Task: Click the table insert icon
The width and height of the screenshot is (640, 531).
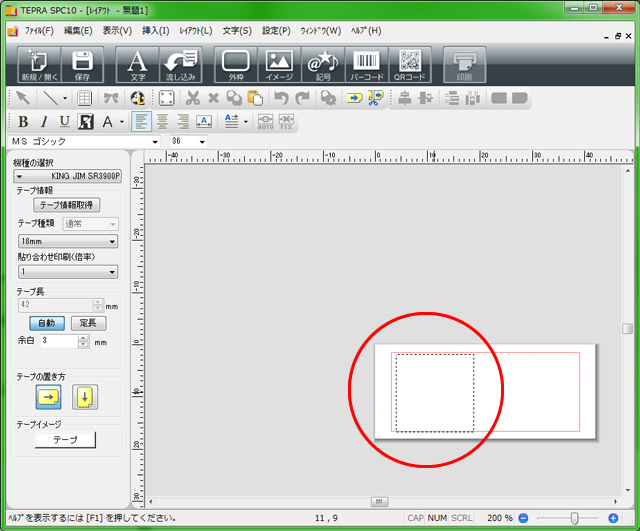Action: [x=84, y=98]
